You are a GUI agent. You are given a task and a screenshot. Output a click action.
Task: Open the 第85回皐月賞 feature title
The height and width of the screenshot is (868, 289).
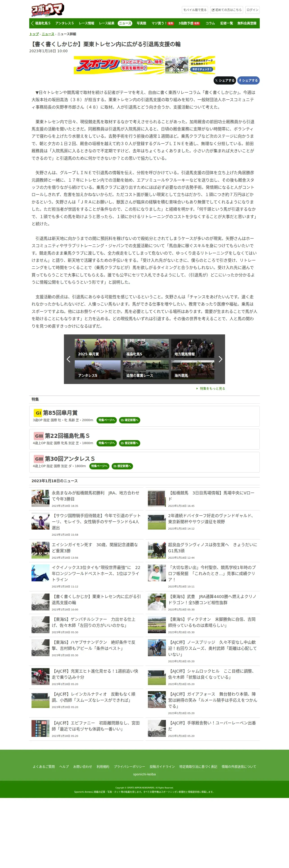pyautogui.click(x=60, y=413)
